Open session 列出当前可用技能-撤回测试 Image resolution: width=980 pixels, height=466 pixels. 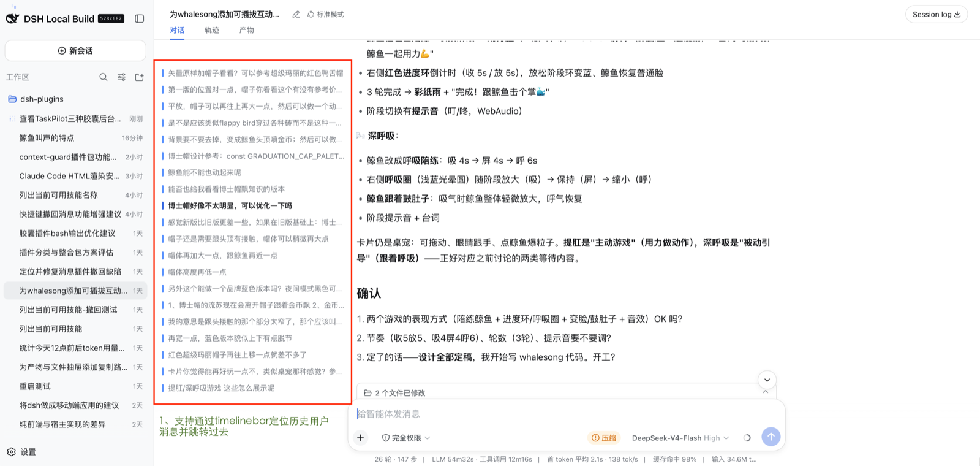click(75, 310)
